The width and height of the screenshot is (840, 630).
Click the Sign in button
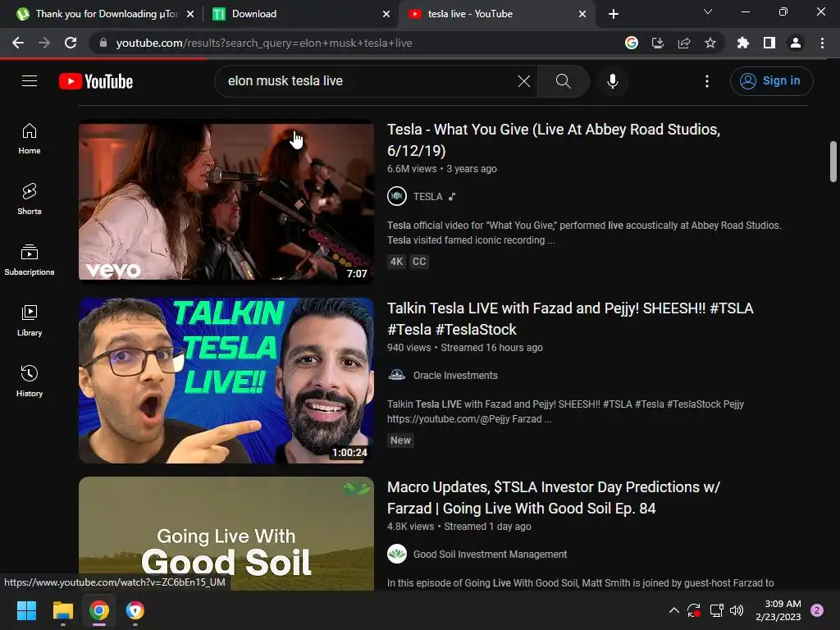pyautogui.click(x=771, y=81)
